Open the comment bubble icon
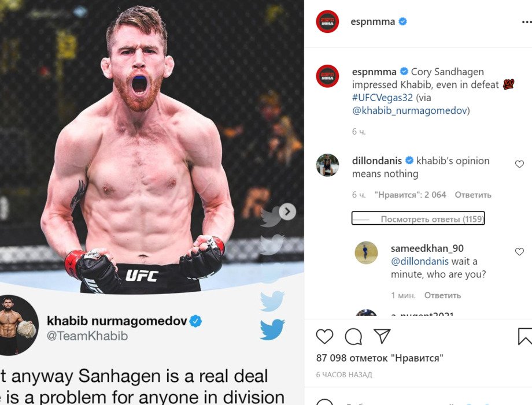This screenshot has width=532, height=405. tap(353, 337)
